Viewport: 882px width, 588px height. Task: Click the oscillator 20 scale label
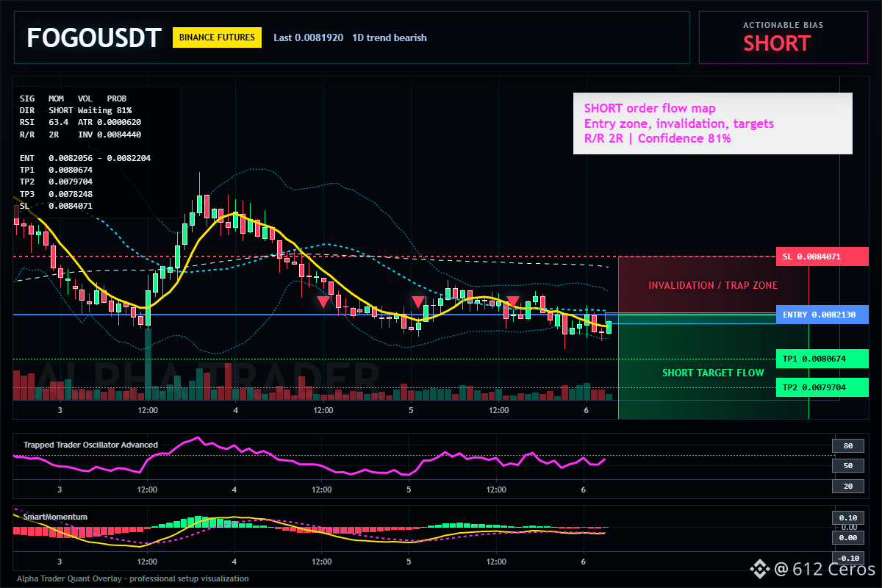[847, 486]
